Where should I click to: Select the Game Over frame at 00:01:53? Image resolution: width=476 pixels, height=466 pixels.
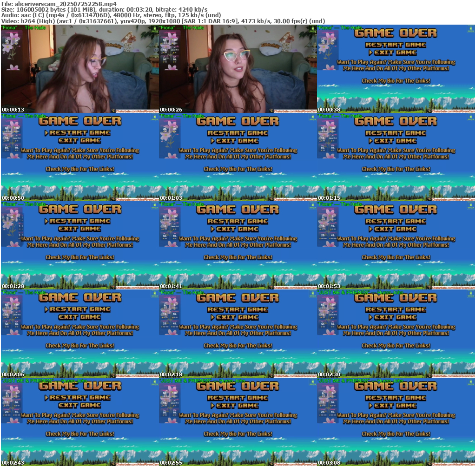(x=396, y=245)
